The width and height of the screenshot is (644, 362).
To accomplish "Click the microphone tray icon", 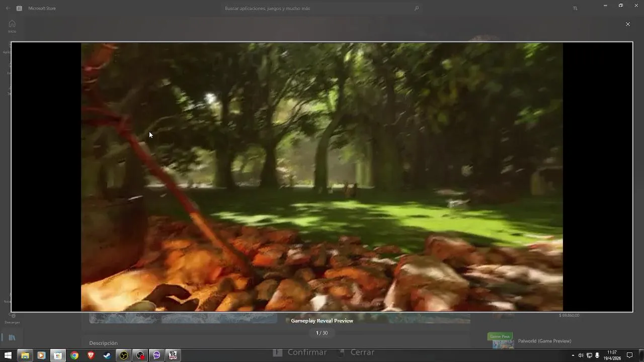I will coord(597,355).
